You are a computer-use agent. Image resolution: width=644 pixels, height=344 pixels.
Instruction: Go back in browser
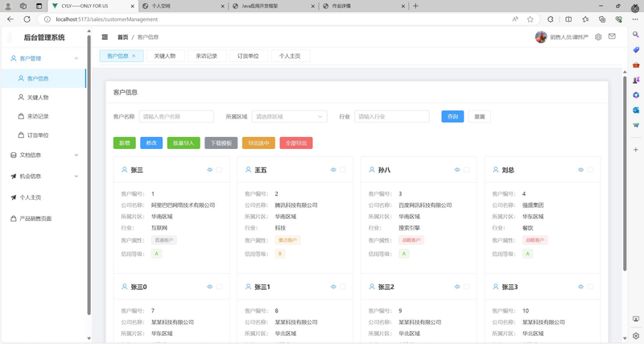tap(10, 19)
